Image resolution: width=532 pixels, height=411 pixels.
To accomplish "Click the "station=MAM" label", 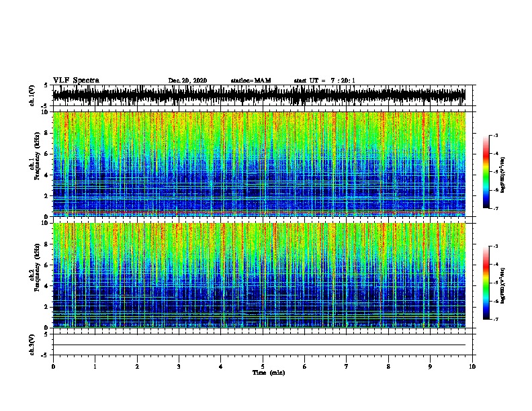I will [251, 81].
